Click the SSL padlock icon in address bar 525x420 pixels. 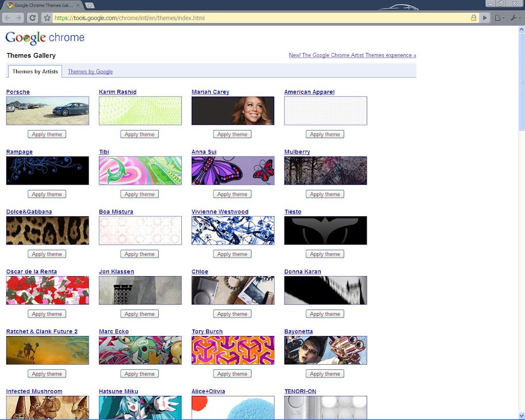[473, 18]
